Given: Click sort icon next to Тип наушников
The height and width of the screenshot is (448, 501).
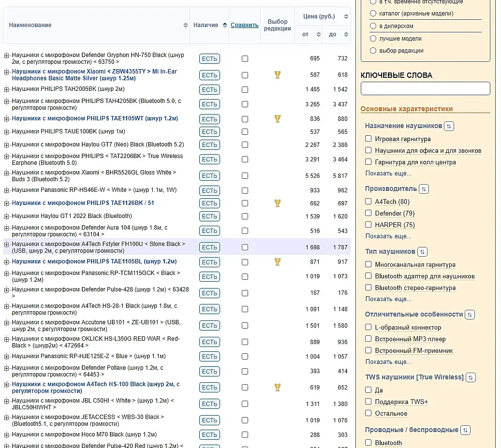Looking at the screenshot, I should (422, 252).
